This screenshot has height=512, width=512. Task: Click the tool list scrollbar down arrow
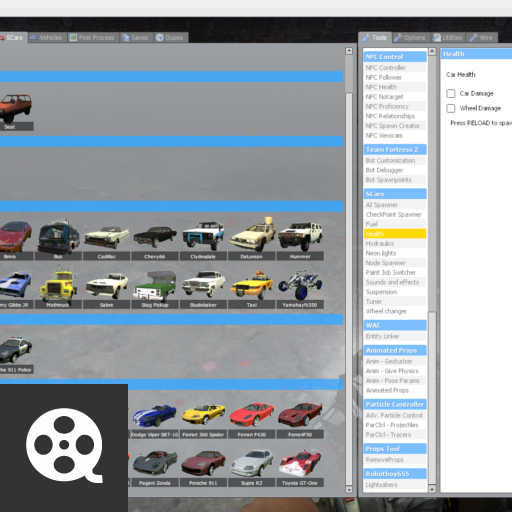pyautogui.click(x=432, y=489)
